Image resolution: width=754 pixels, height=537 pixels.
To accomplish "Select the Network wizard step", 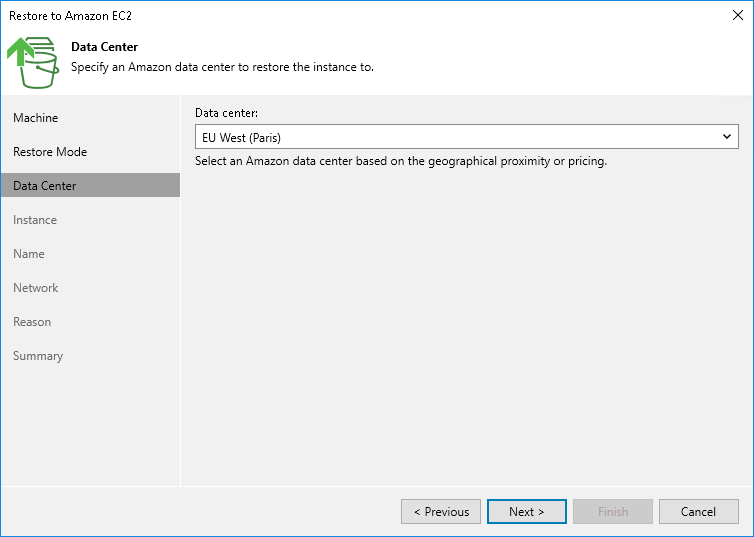I will pyautogui.click(x=36, y=288).
